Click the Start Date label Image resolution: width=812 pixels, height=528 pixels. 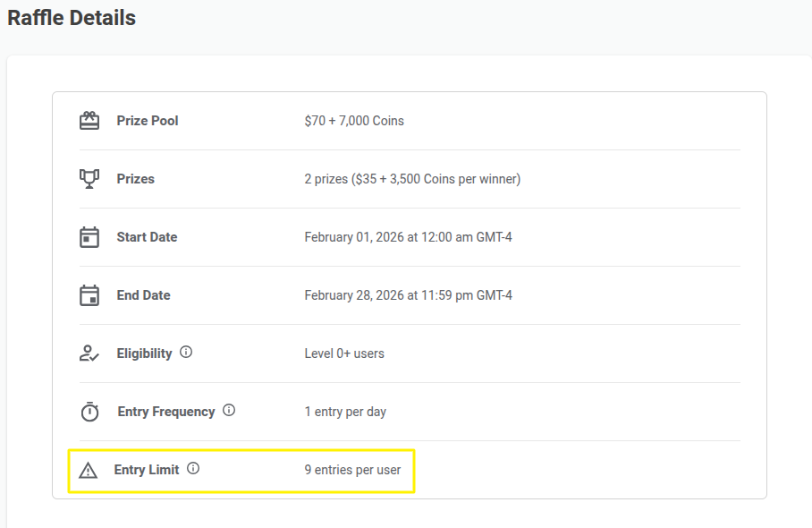[146, 236]
